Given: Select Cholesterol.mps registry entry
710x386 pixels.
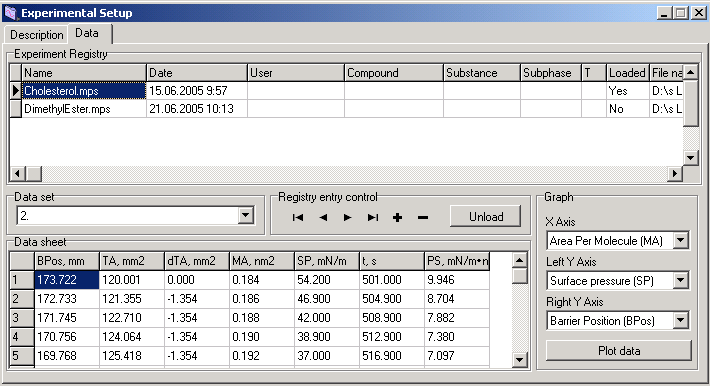Looking at the screenshot, I should point(84,91).
